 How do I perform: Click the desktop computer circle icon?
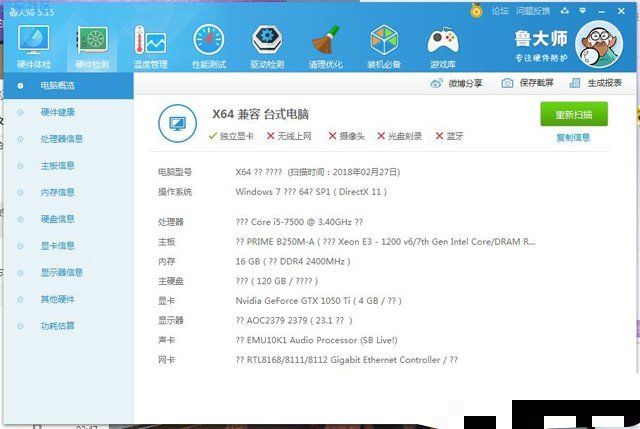(x=178, y=123)
